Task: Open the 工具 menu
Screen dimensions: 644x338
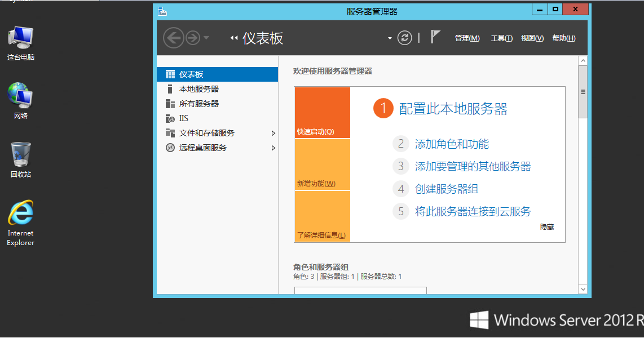Action: (x=501, y=38)
